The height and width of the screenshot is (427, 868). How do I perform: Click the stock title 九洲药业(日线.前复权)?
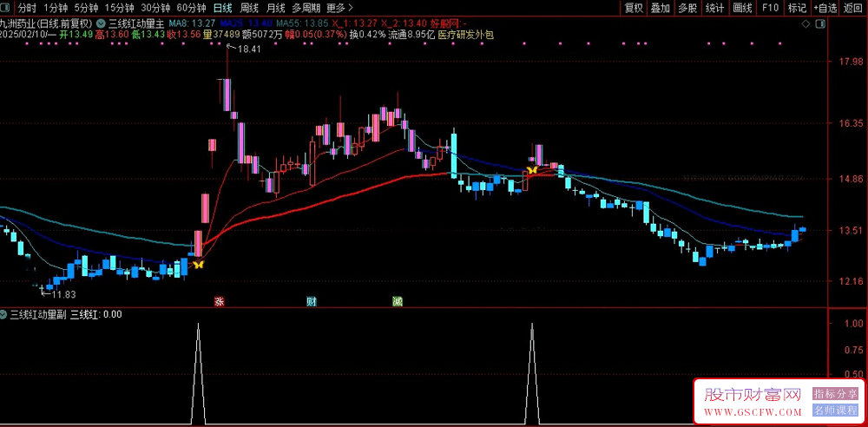point(47,23)
